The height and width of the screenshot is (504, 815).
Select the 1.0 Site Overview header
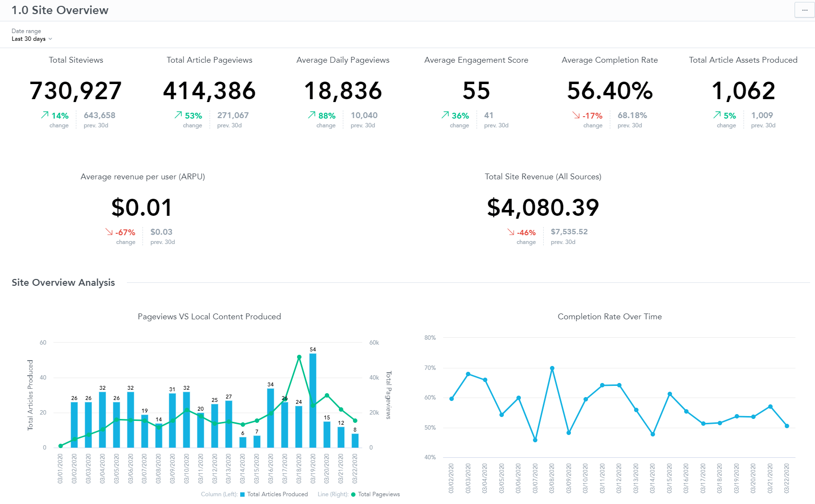(x=59, y=10)
